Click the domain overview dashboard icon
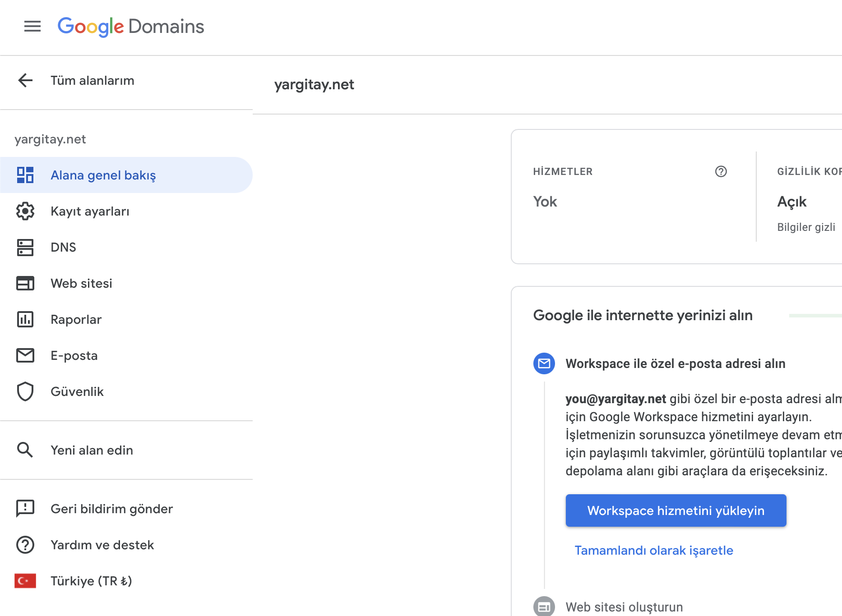842x616 pixels. [25, 175]
